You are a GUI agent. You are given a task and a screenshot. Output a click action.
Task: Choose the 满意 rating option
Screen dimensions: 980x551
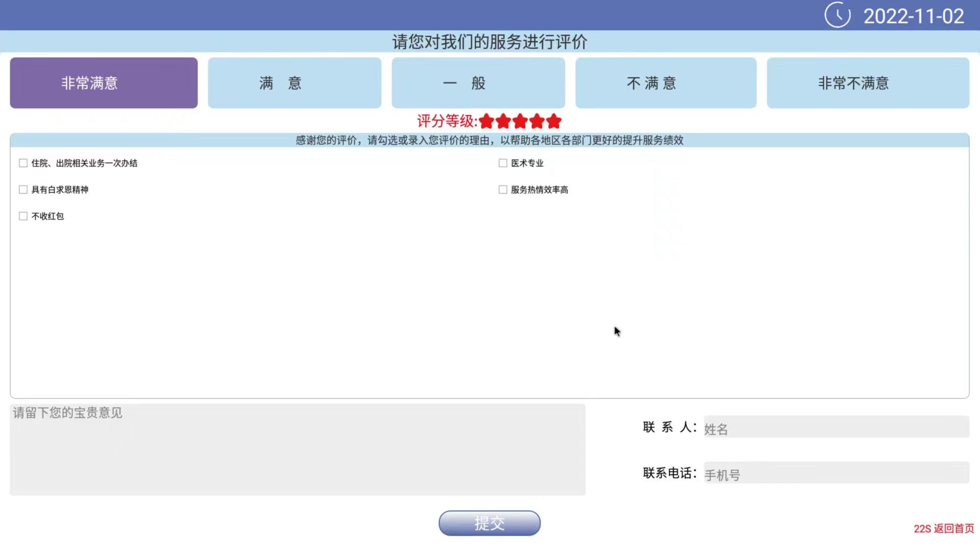295,83
